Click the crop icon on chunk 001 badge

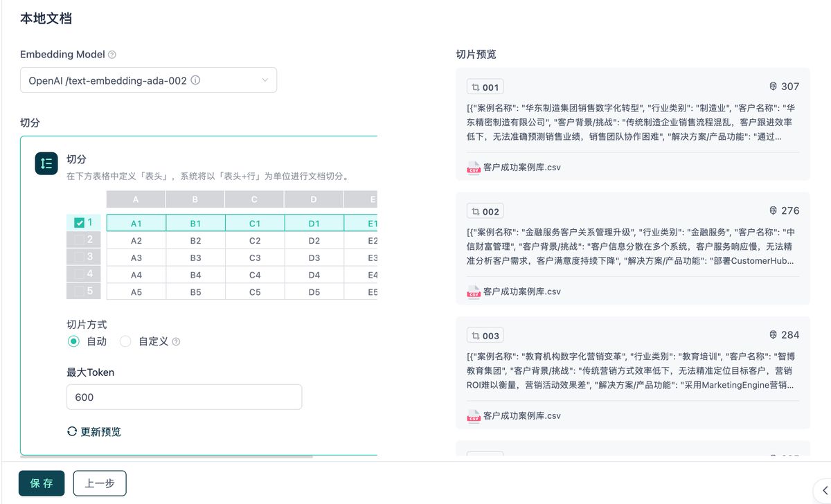(475, 87)
